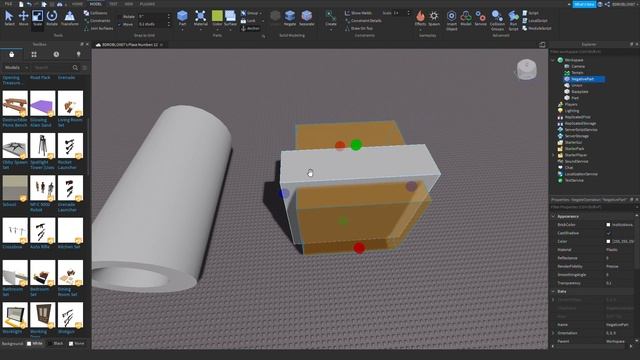Insert a LocalScript via ribbon
Image resolution: width=640 pixels, height=360 pixels.
click(x=535, y=20)
